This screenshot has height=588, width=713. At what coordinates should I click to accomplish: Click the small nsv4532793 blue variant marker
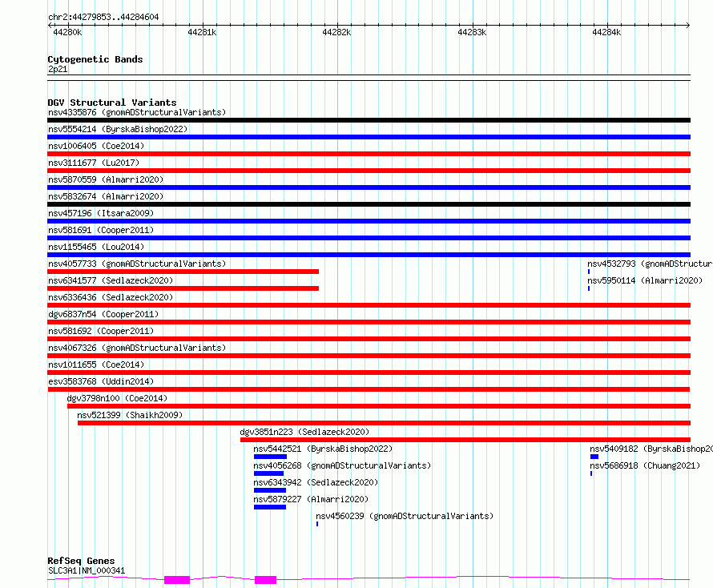[x=589, y=272]
